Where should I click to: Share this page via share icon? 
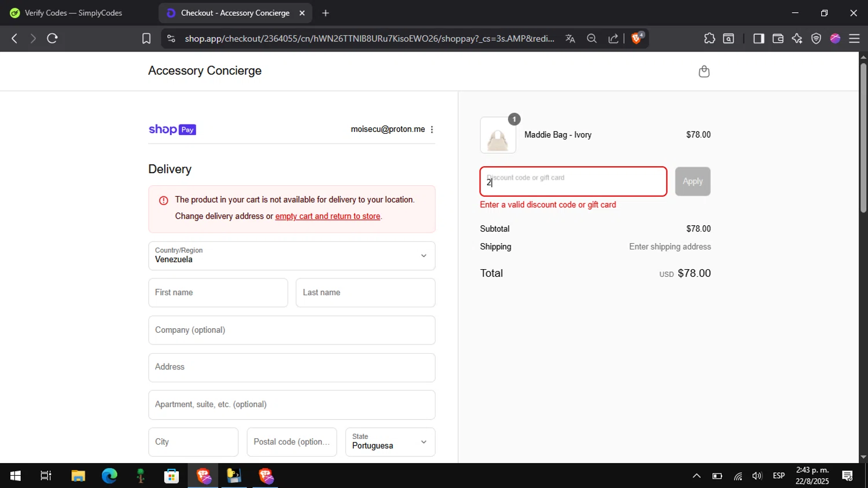[613, 38]
